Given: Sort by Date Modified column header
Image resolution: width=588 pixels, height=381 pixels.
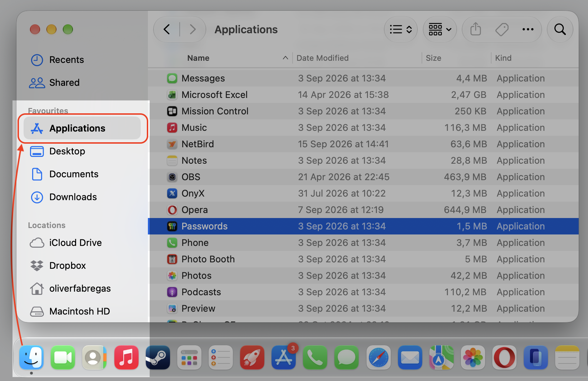Looking at the screenshot, I should coord(323,58).
